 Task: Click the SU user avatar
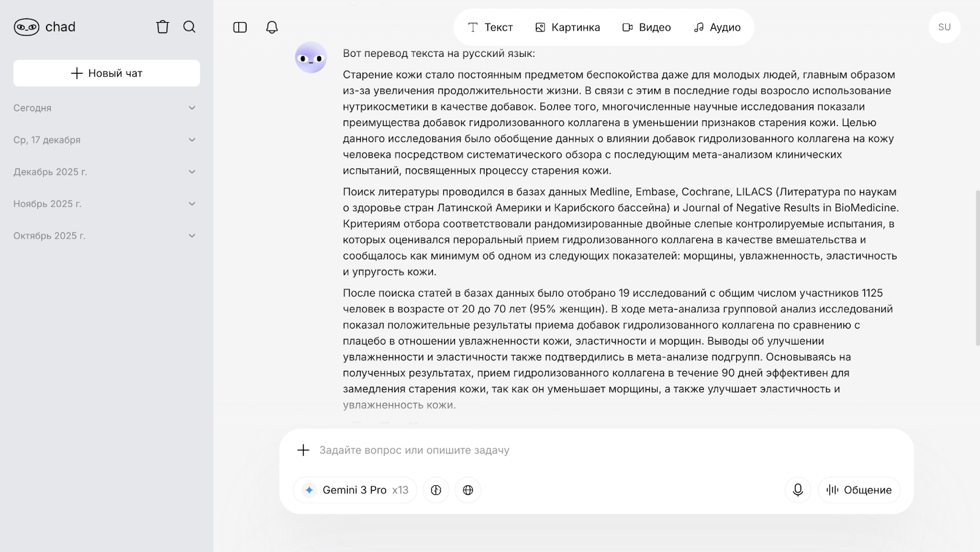(944, 28)
